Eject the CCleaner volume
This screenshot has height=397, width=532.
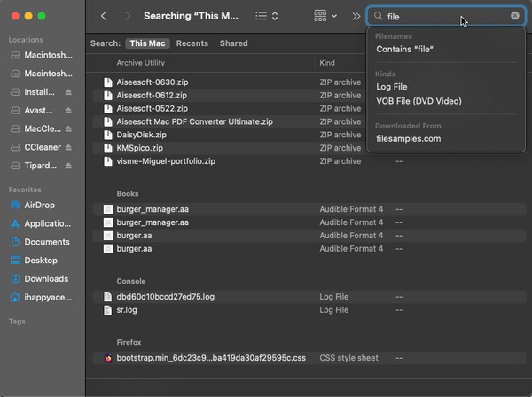pyautogui.click(x=68, y=147)
